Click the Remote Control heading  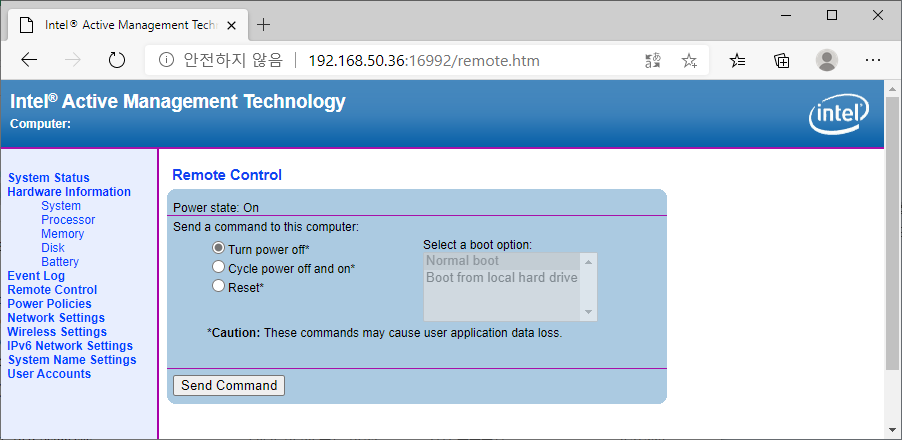point(227,175)
